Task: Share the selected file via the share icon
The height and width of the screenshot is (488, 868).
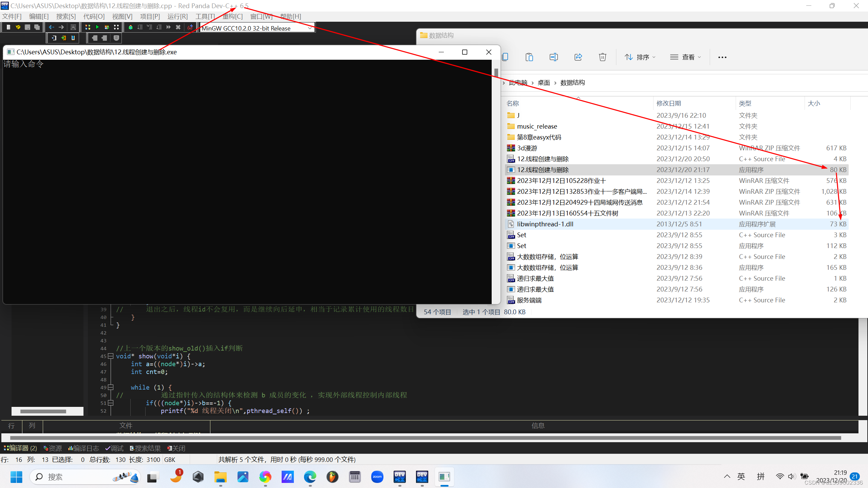Action: [x=578, y=57]
